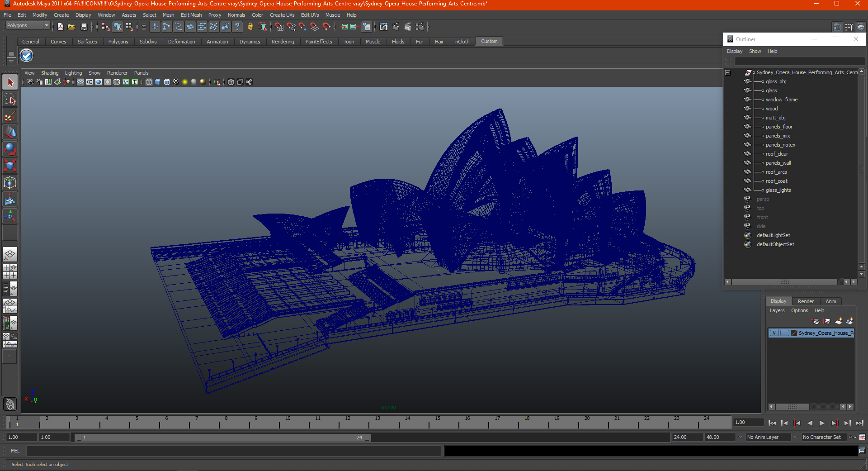Viewport: 868px width, 471px height.
Task: Click the MEL command input line
Action: point(234,451)
